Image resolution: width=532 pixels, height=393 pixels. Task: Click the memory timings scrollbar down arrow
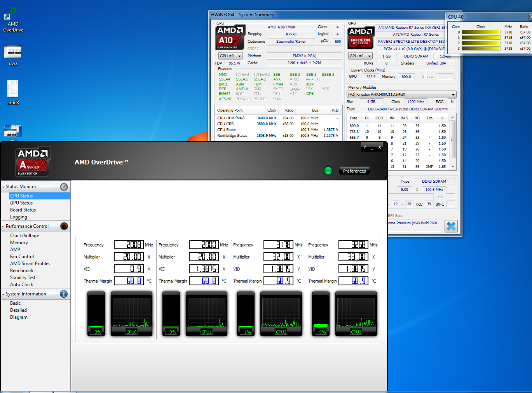click(453, 167)
